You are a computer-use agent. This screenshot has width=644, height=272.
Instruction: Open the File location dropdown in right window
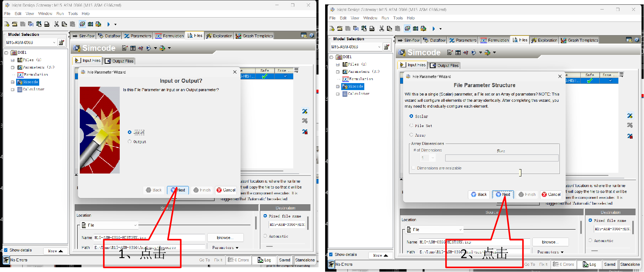pos(461,230)
